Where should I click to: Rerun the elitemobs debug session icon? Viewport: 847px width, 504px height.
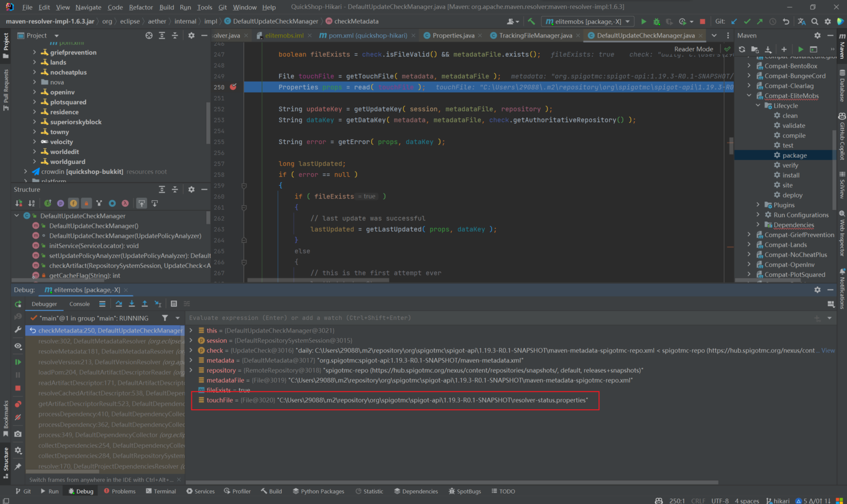[18, 303]
